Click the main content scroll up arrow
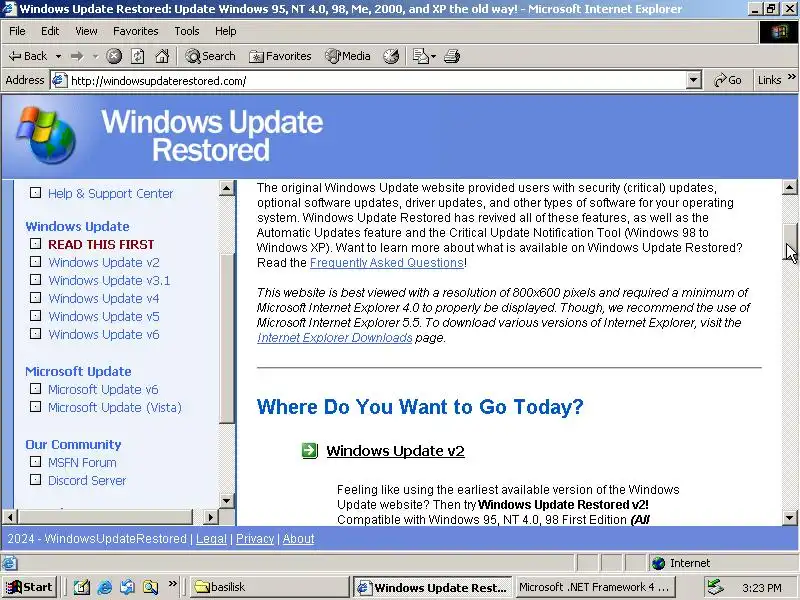Screen dimensions: 800x600 point(789,187)
